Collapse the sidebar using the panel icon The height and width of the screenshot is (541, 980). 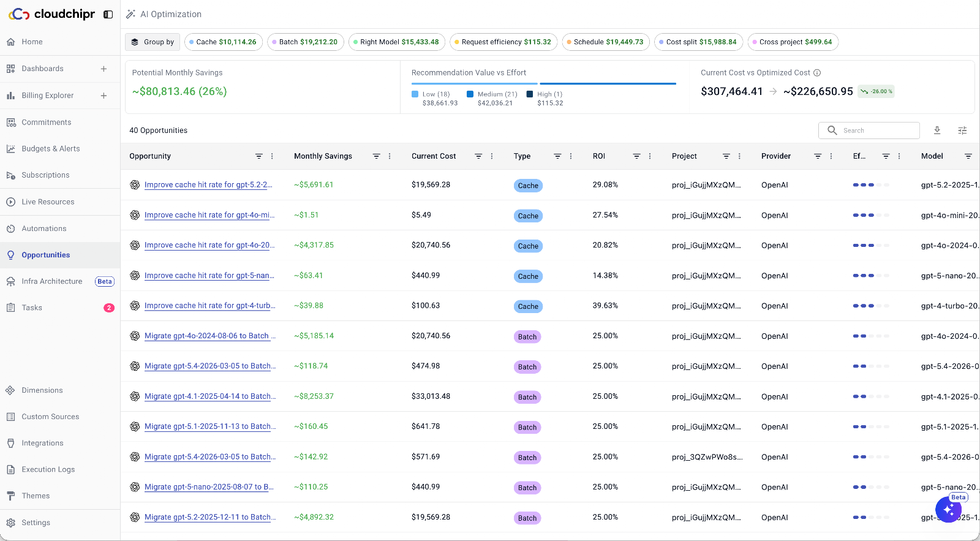tap(108, 14)
